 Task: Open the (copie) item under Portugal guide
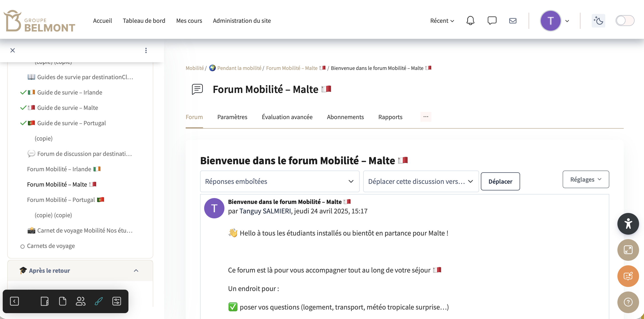(x=43, y=138)
